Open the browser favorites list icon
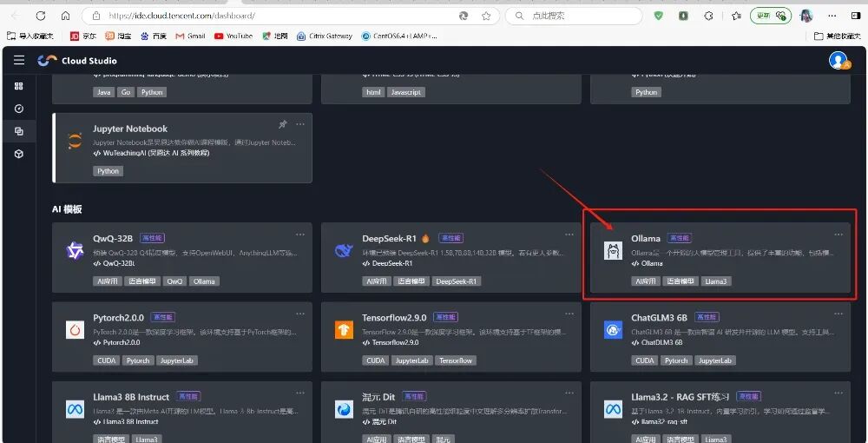 tap(736, 16)
